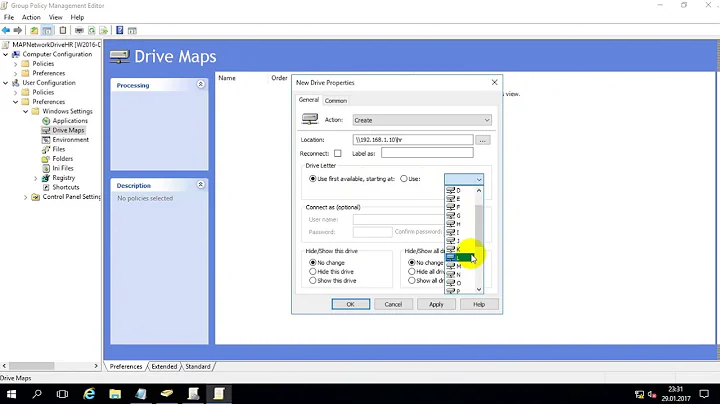This screenshot has height=404, width=720.
Task: Select 'Use first available, starting at' radio
Action: (x=313, y=179)
